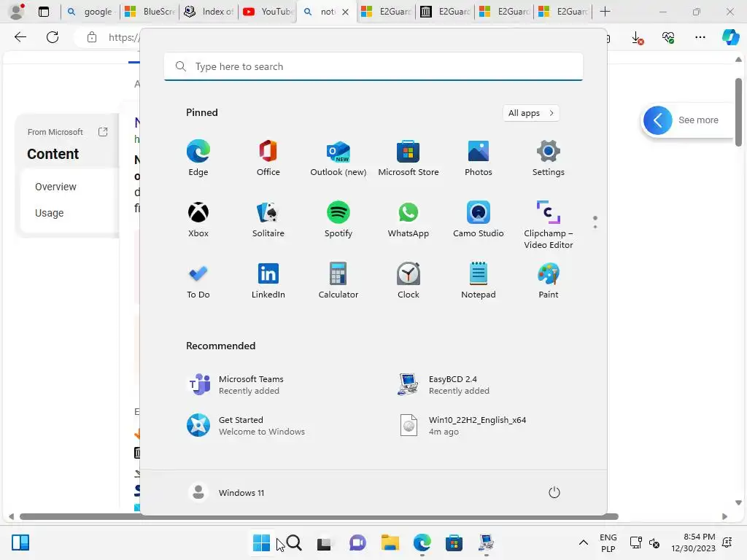Open Task View on taskbar

click(x=324, y=543)
